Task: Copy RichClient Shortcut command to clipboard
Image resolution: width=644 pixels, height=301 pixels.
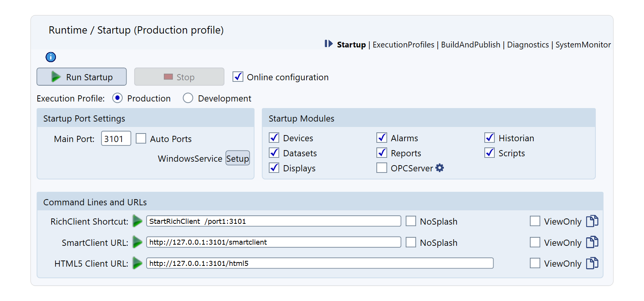Action: coord(592,221)
